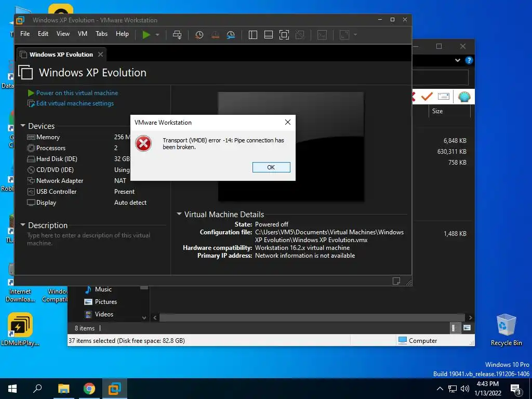532x399 pixels.
Task: Open the Help menu
Action: tap(122, 34)
